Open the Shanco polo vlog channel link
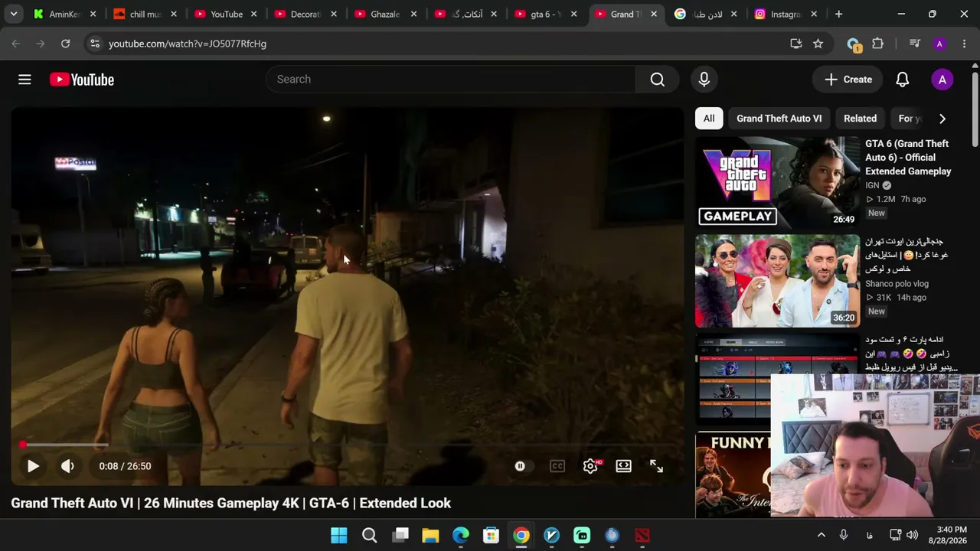The image size is (980, 551). 897,284
